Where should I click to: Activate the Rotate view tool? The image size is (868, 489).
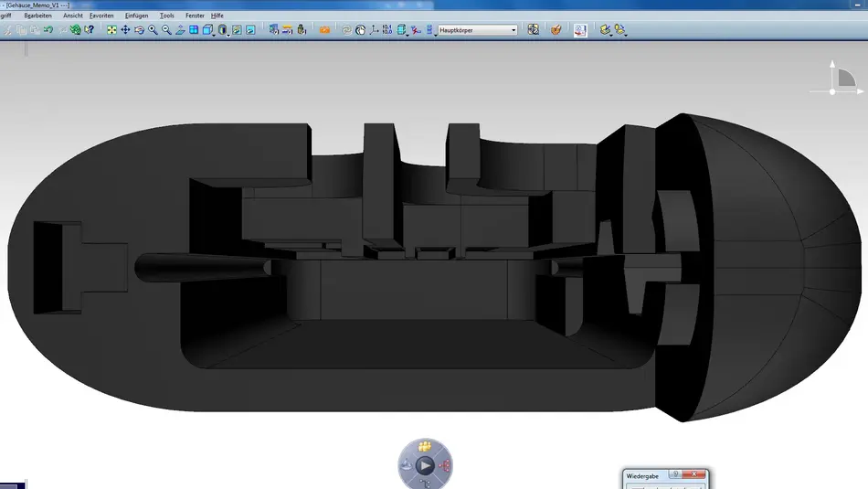[139, 30]
